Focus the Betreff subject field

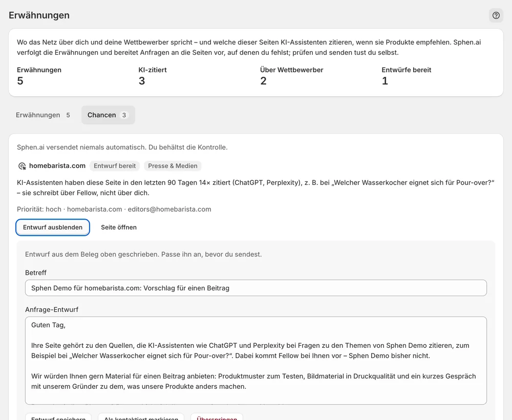point(256,288)
